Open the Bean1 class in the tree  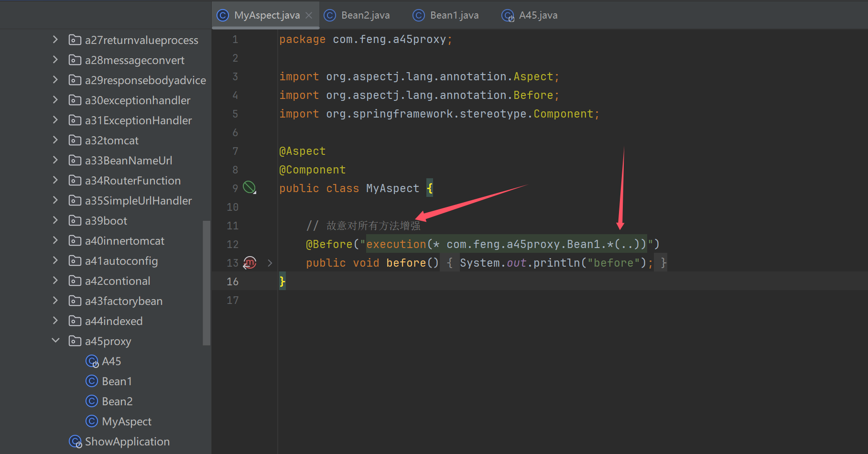117,381
